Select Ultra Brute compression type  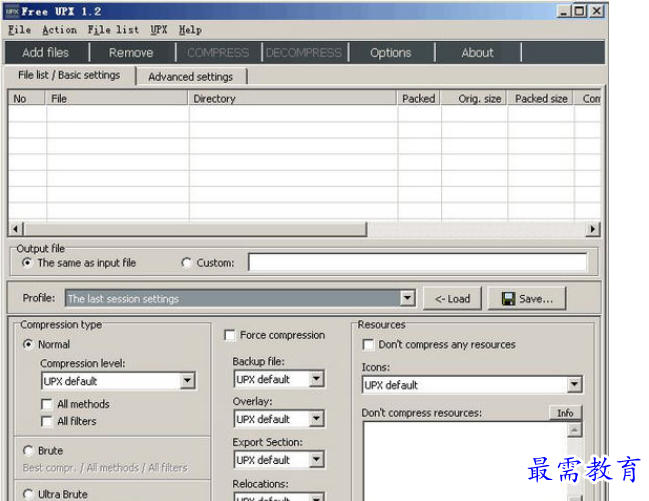pos(55,494)
